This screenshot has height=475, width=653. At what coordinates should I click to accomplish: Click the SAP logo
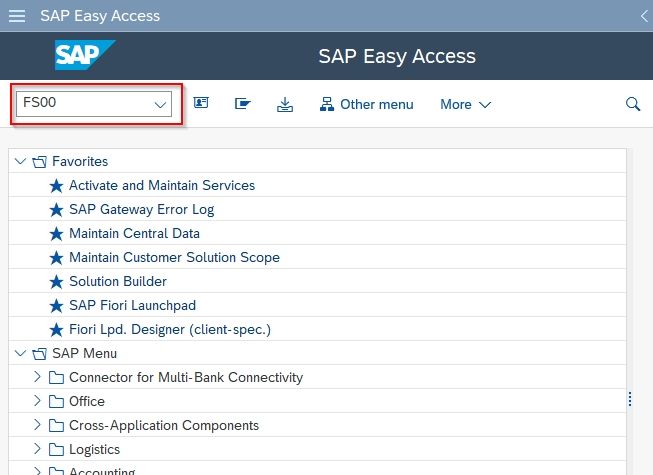tap(85, 55)
